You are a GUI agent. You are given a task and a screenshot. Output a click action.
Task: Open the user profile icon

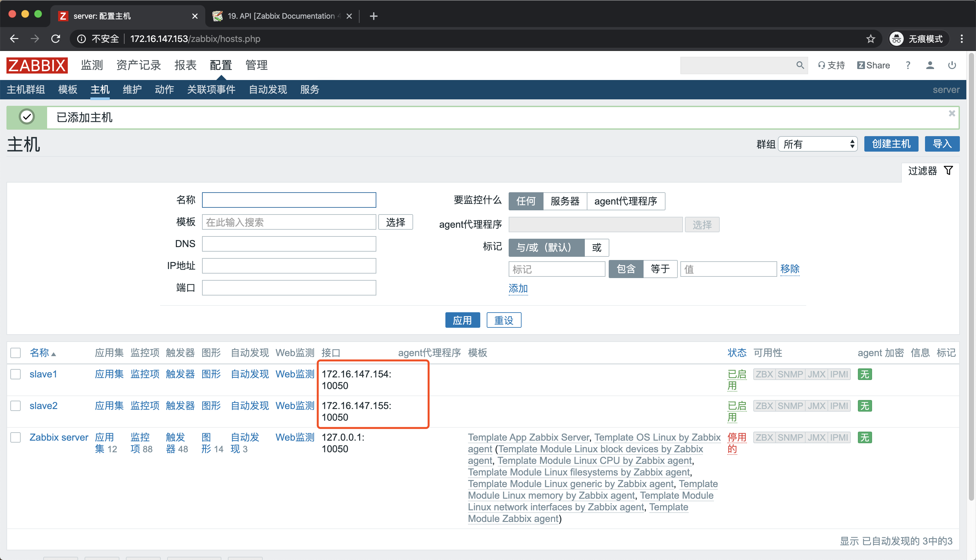[930, 65]
